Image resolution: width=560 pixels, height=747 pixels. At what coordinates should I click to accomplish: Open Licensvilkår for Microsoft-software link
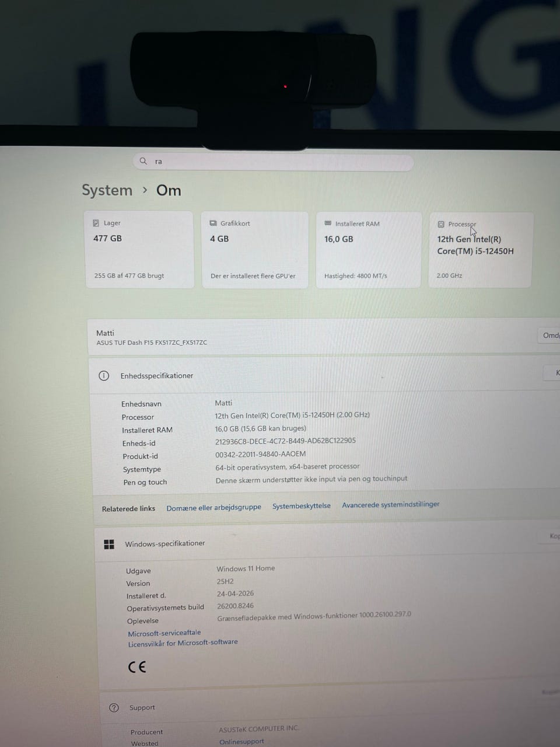183,643
